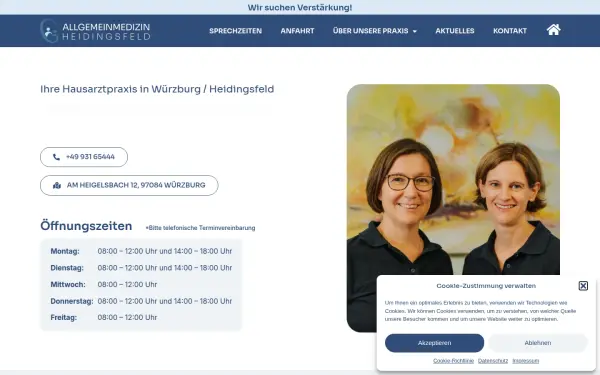This screenshot has height=375, width=600.
Task: Click the Dienstag opening hours row
Action: point(141,268)
